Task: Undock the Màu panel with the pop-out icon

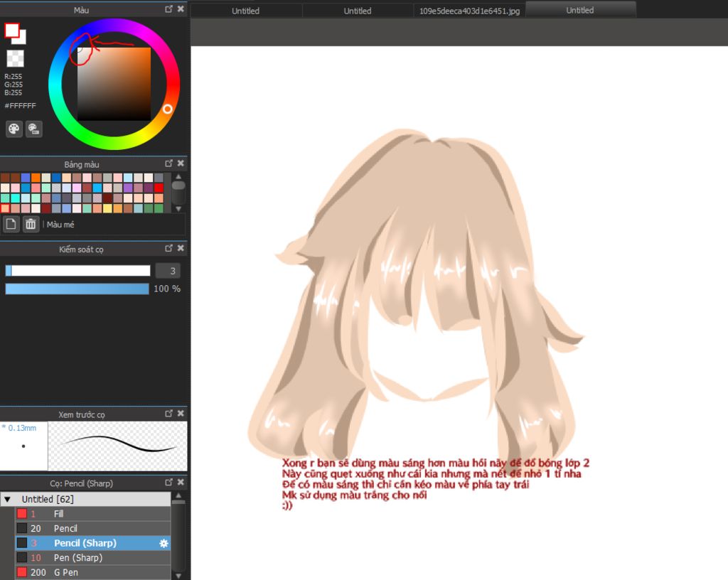Action: tap(168, 9)
